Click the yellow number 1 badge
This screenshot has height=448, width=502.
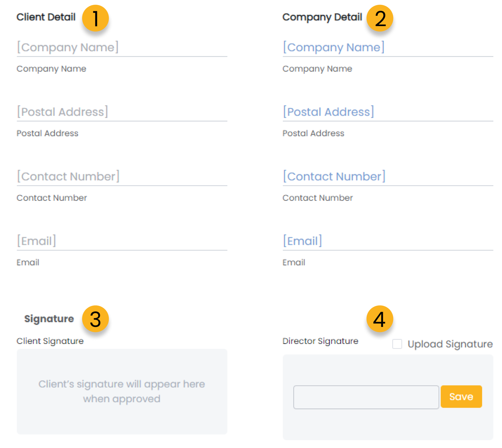click(x=95, y=18)
